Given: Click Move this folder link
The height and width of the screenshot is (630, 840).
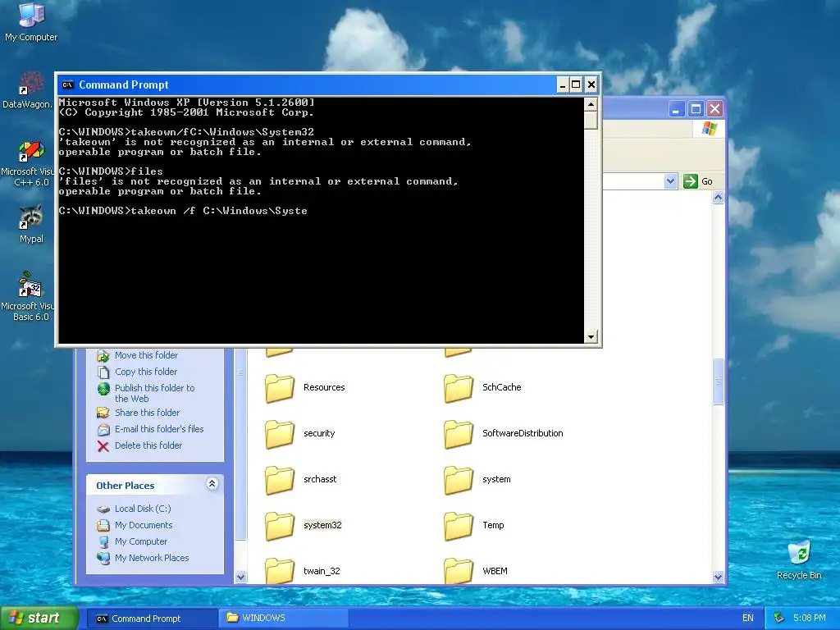Looking at the screenshot, I should pyautogui.click(x=146, y=355).
